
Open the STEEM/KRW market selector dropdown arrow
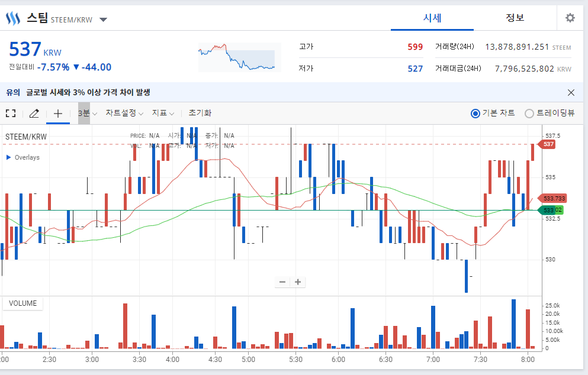(x=103, y=20)
